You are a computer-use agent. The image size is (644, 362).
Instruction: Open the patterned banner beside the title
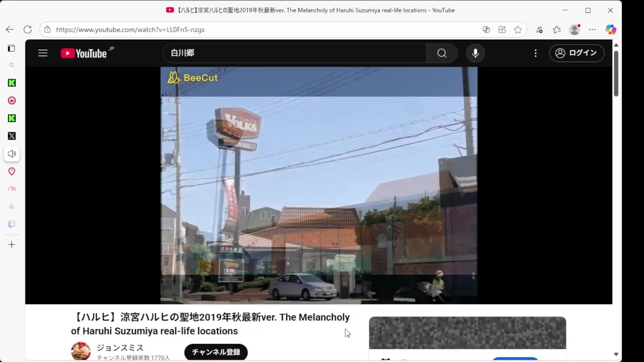click(x=467, y=333)
